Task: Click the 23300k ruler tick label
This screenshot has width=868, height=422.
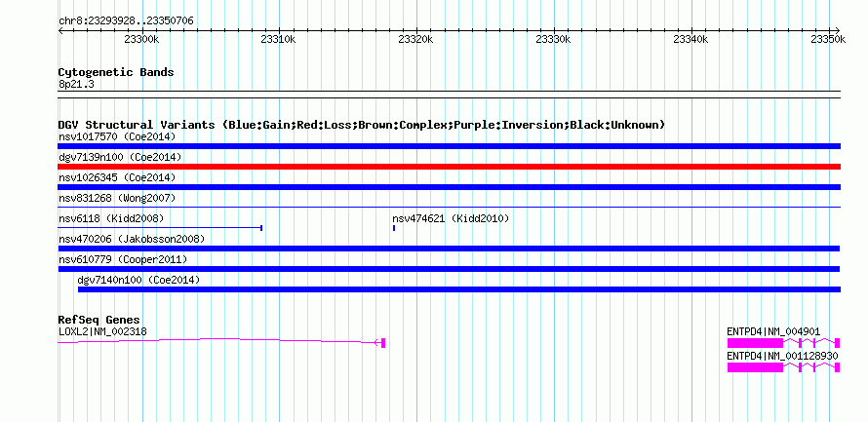Action: pyautogui.click(x=141, y=39)
